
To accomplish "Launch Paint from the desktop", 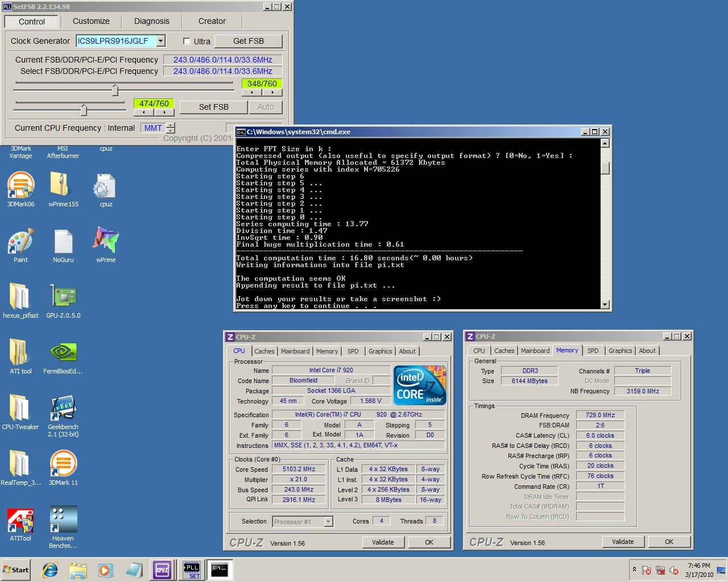I will coord(20,246).
